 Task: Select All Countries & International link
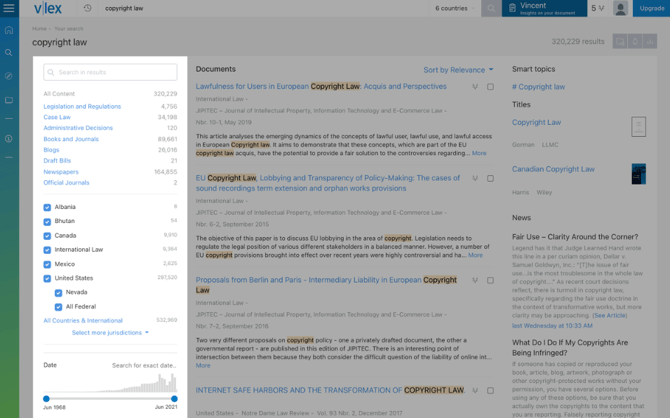(83, 321)
